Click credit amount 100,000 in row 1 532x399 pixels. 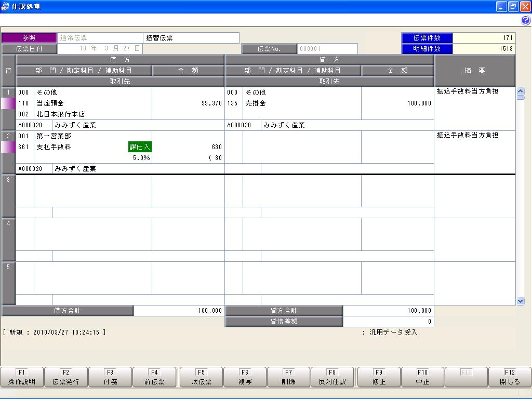419,103
